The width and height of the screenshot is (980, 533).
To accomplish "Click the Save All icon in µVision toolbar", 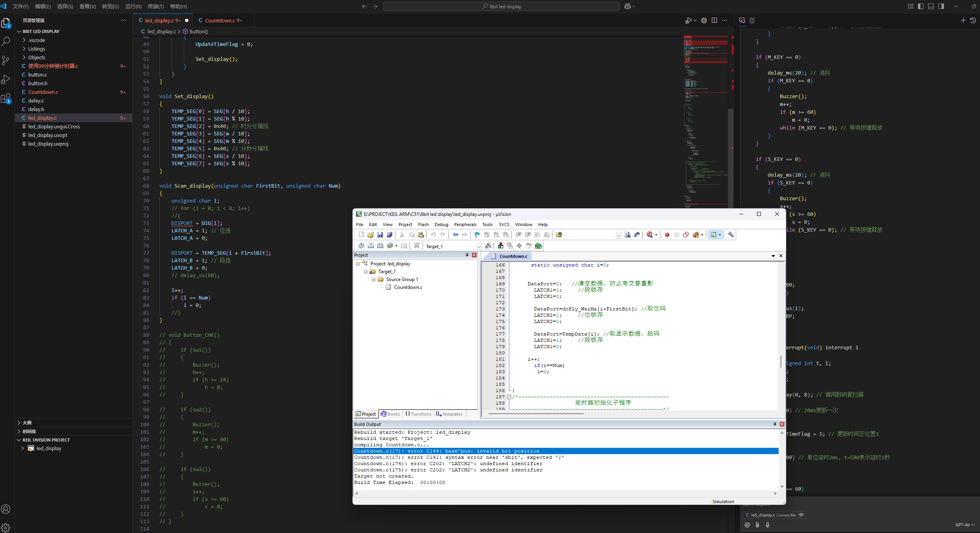I will (389, 235).
